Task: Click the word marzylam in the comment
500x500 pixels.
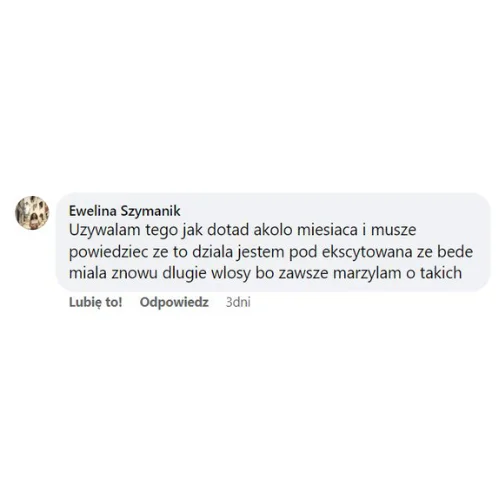Action: pyautogui.click(x=367, y=273)
